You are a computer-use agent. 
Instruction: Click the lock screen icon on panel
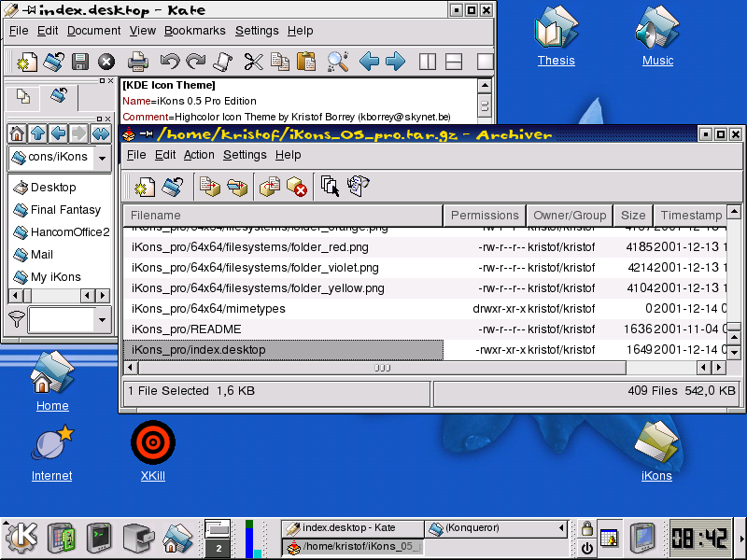click(587, 528)
